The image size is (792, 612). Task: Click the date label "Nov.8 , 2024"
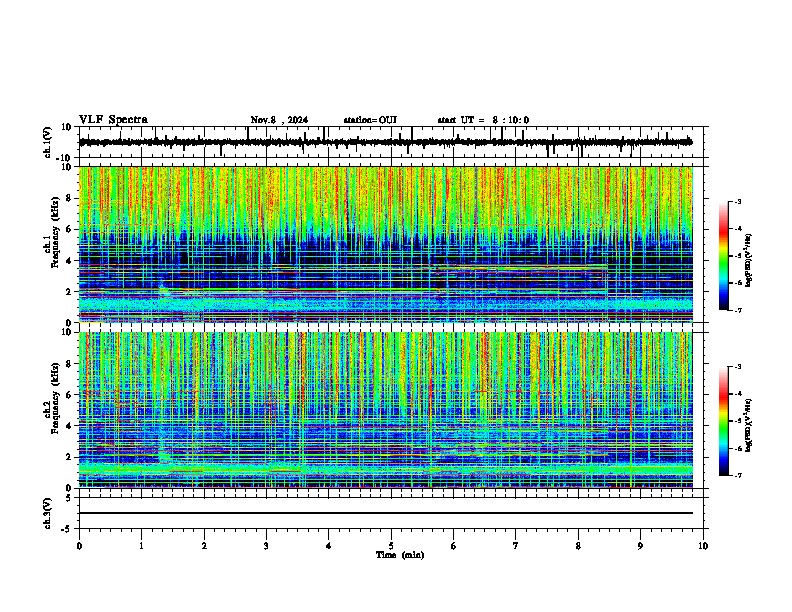pyautogui.click(x=279, y=120)
